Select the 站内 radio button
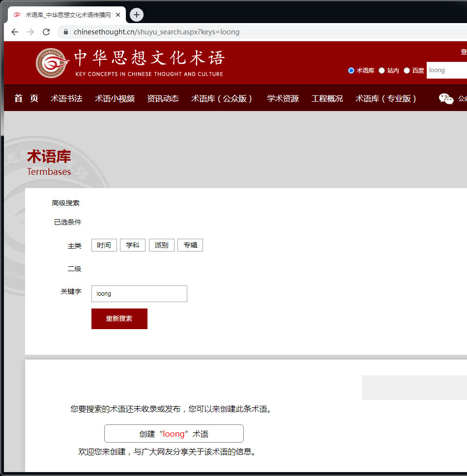Image resolution: width=467 pixels, height=476 pixels. [x=381, y=70]
